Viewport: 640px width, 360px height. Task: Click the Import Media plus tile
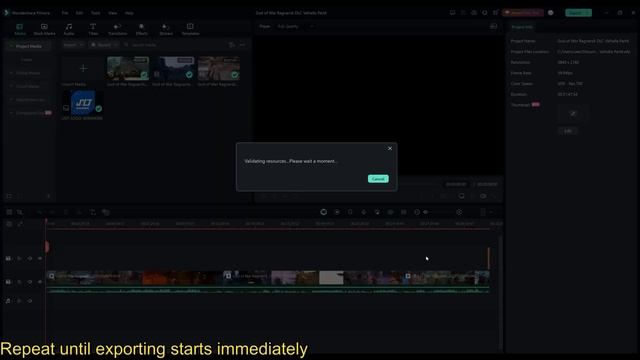[83, 69]
